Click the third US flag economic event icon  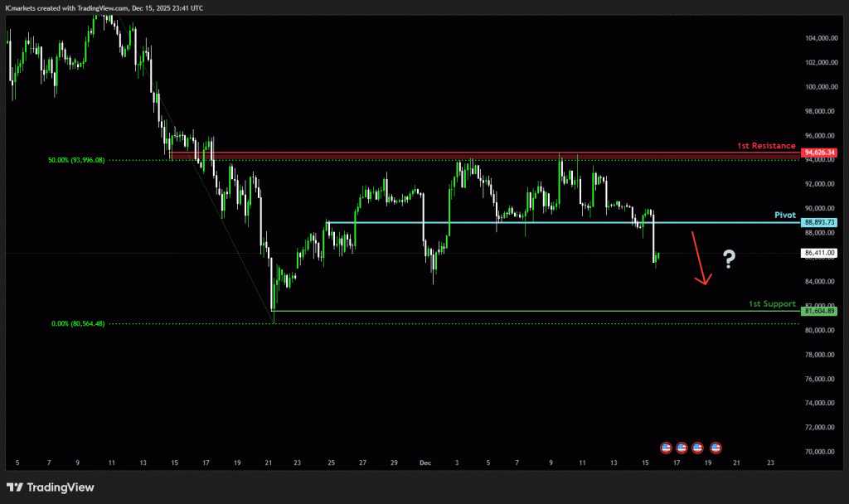point(697,448)
